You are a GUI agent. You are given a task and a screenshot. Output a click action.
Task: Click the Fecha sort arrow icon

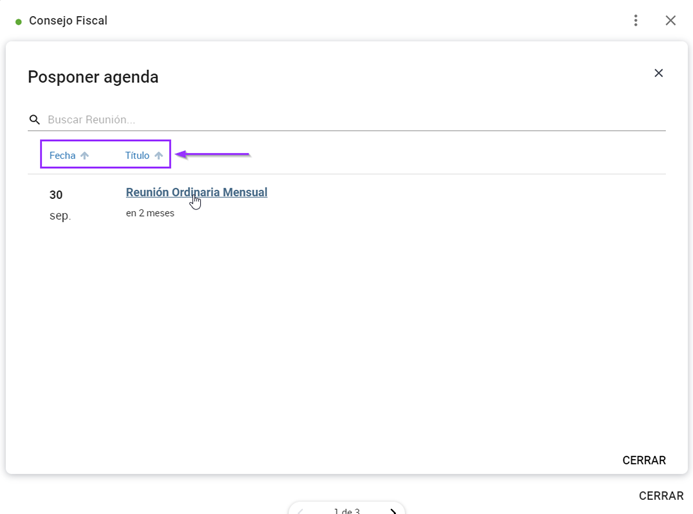click(x=84, y=156)
